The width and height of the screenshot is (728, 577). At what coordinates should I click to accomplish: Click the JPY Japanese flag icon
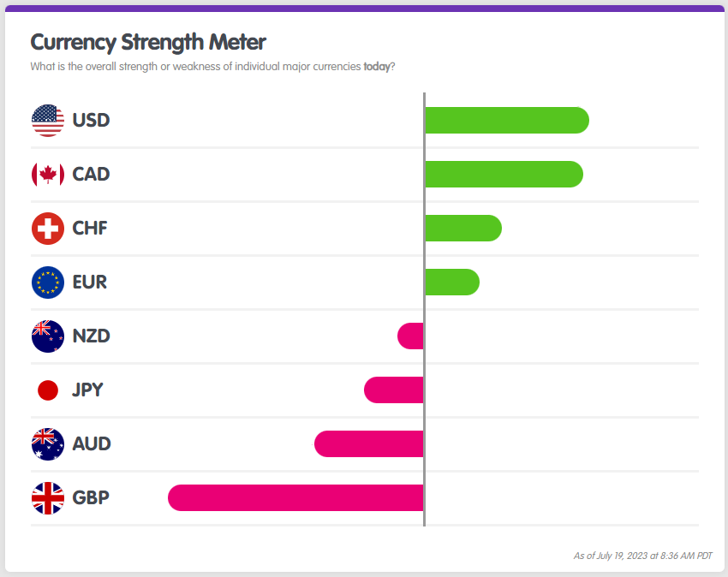click(48, 390)
